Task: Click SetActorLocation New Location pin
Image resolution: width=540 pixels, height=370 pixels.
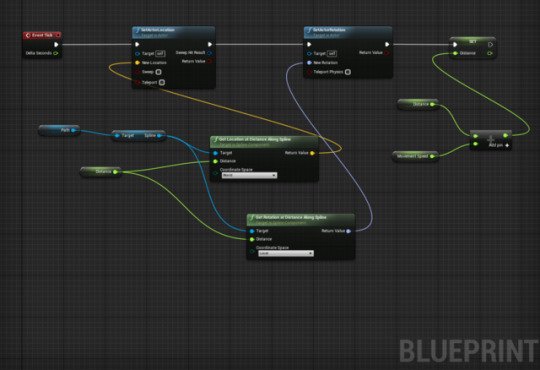Action: point(137,63)
